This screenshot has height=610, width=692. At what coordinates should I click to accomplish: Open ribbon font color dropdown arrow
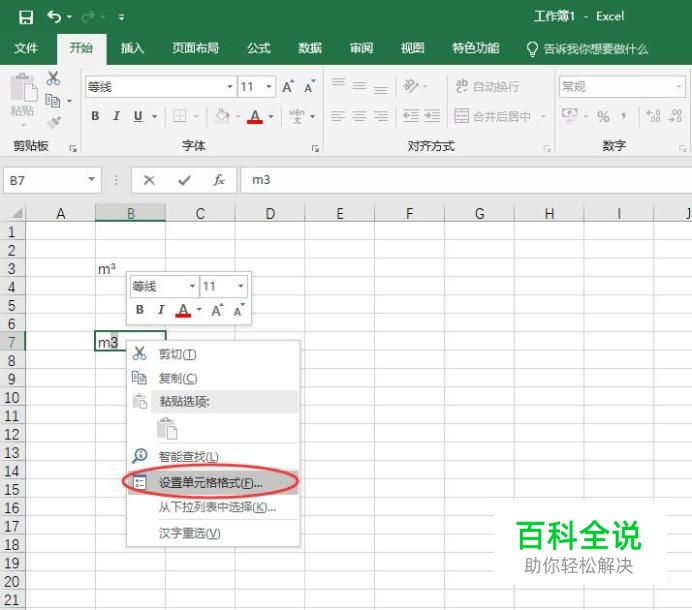(x=271, y=117)
